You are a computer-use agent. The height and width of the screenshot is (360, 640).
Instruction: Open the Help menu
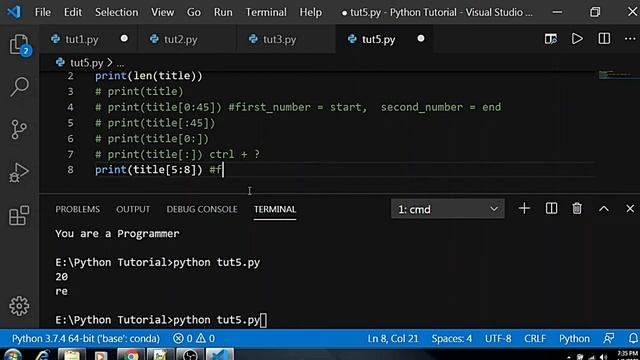click(x=311, y=12)
